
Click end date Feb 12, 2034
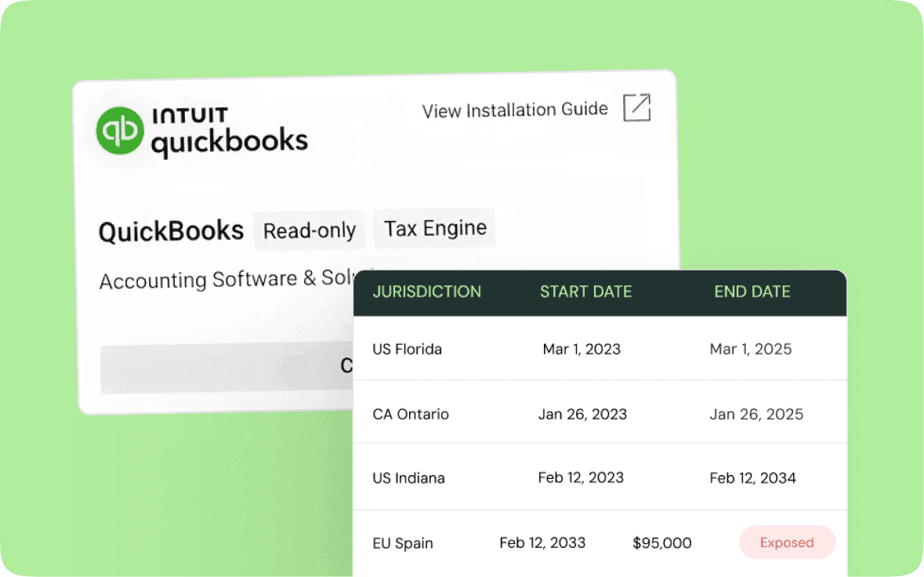click(x=752, y=478)
